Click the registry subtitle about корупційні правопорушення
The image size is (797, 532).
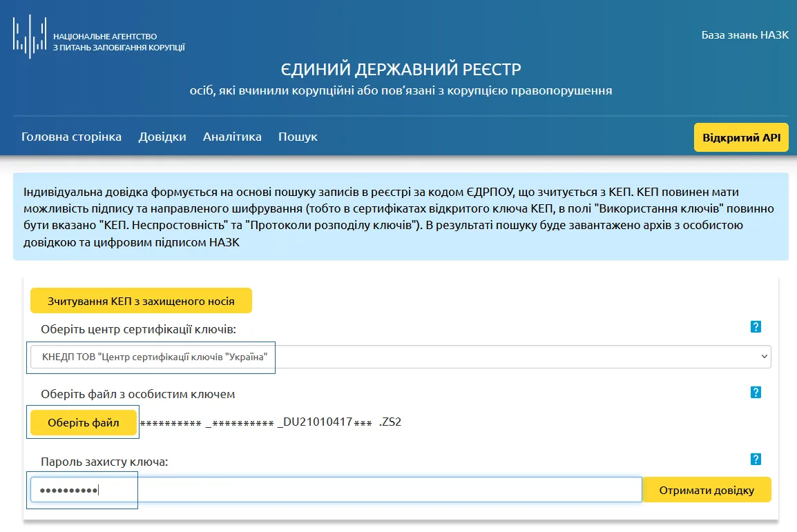coord(401,91)
